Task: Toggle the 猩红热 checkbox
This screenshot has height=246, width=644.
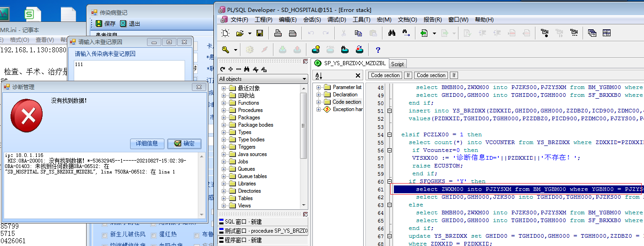Action: point(153,235)
